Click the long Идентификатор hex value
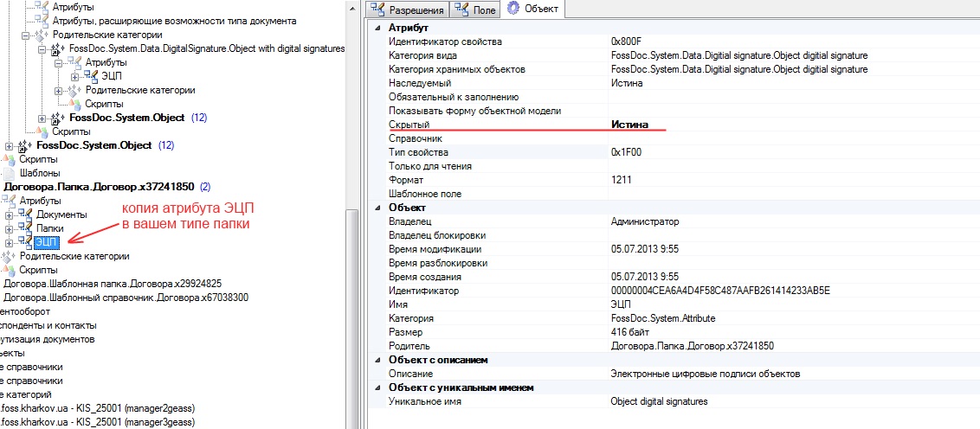The width and height of the screenshot is (980, 429). click(x=719, y=291)
